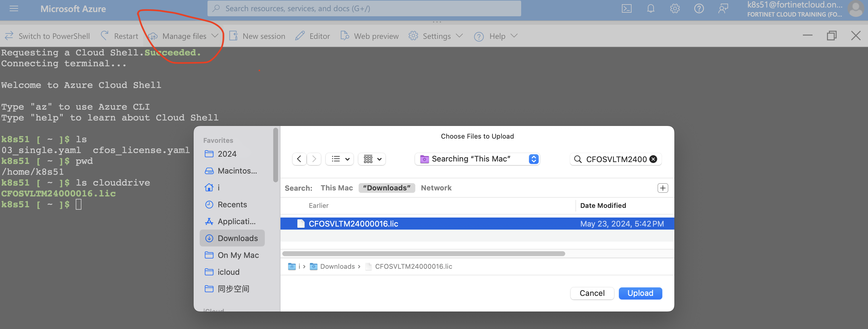
Task: Set search scope to This Mac
Action: [x=337, y=188]
